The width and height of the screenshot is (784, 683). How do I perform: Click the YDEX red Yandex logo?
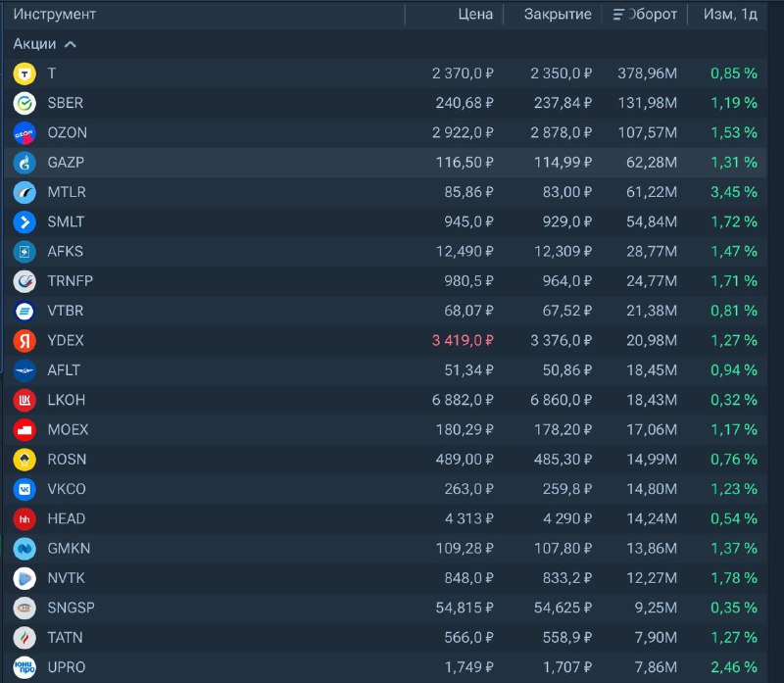coord(24,341)
